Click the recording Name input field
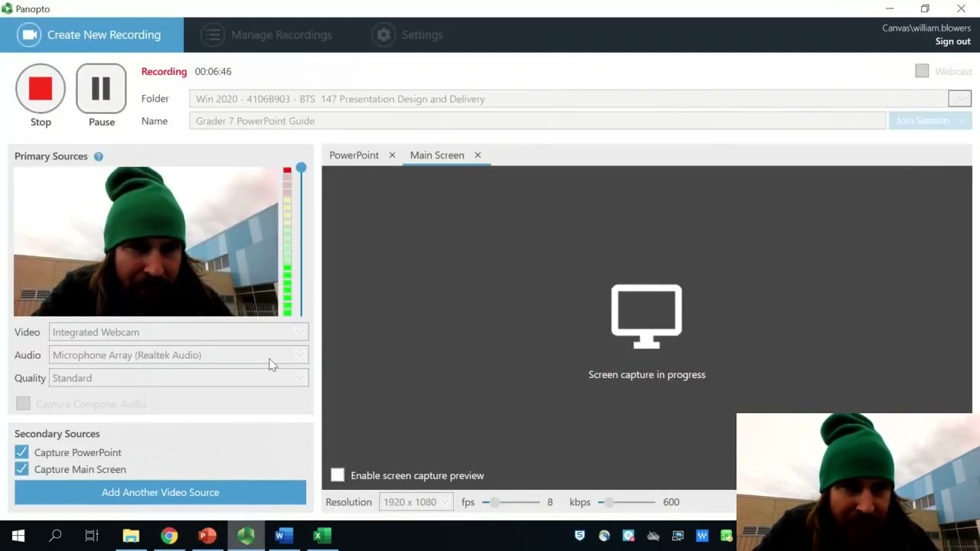This screenshot has width=980, height=551. point(537,121)
